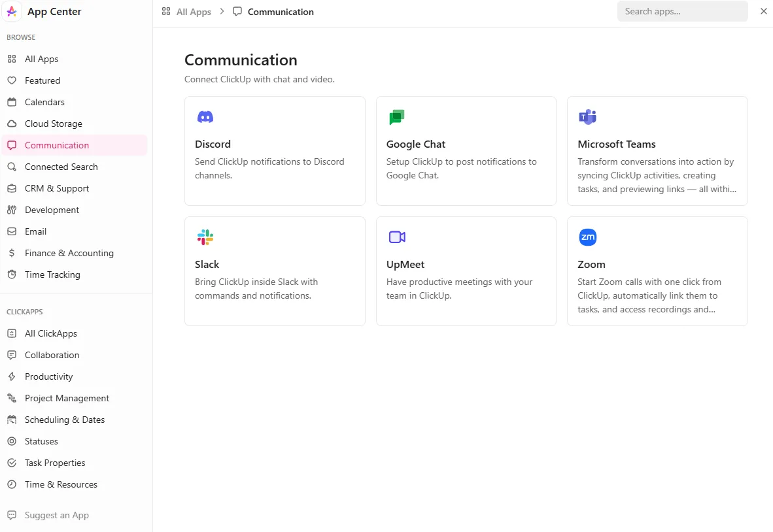This screenshot has height=532, width=773.
Task: Click the Email envelope icon
Action: (12, 231)
